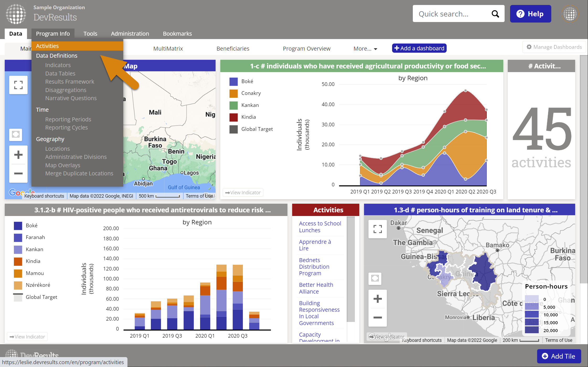The height and width of the screenshot is (367, 588).
Task: Zoom in on the top-left map
Action: click(x=18, y=155)
